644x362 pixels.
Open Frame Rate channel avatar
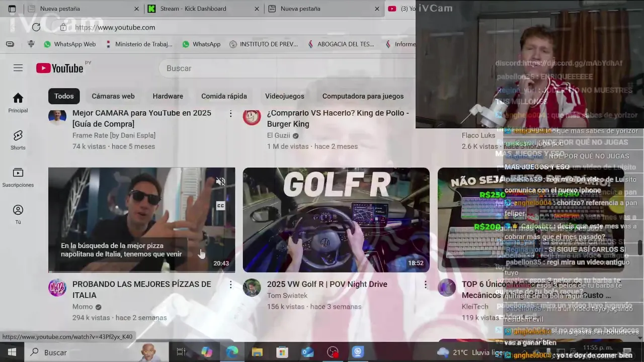pos(57,117)
